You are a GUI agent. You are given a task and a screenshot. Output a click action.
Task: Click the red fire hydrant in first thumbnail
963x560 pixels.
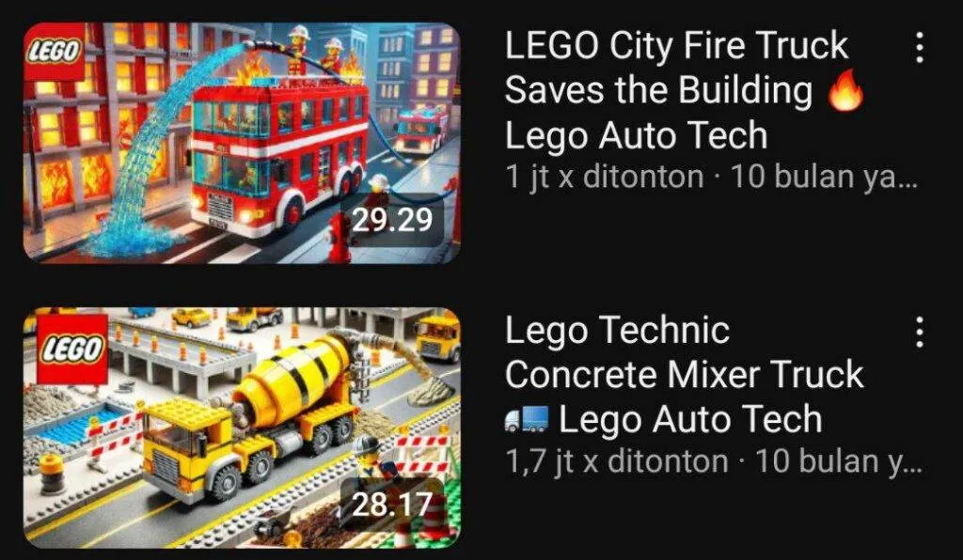coord(339,236)
